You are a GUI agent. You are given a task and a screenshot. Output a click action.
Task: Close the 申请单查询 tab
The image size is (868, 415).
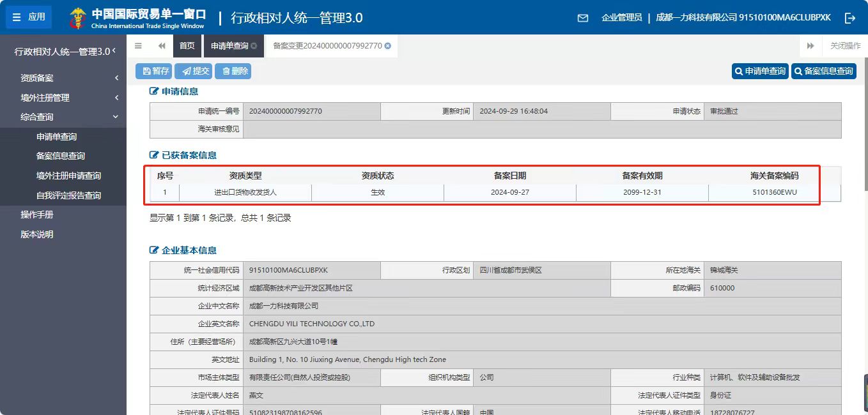[x=254, y=46]
